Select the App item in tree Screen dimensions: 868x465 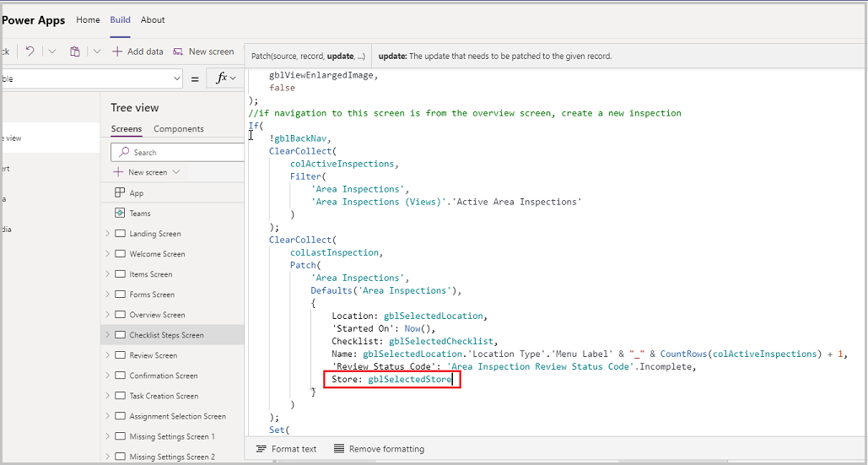(136, 193)
